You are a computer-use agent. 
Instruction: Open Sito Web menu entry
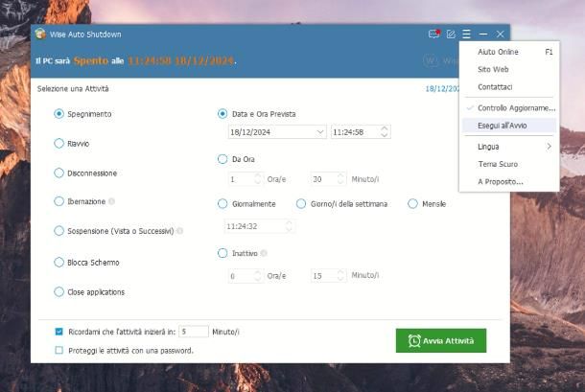509,69
